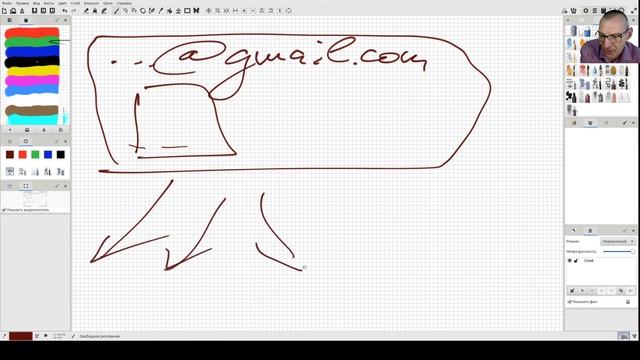Click the Zoom out toolbar icon
The height and width of the screenshot is (360, 640).
[x=253, y=11]
